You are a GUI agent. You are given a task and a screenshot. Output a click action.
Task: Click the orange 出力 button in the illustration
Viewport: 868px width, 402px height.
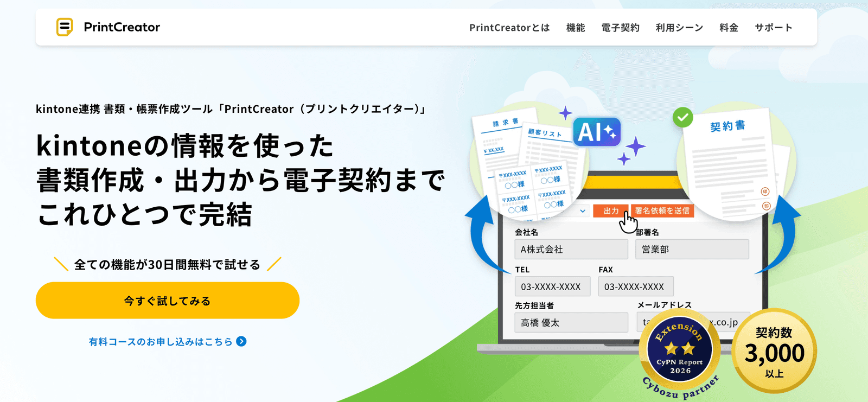(611, 211)
